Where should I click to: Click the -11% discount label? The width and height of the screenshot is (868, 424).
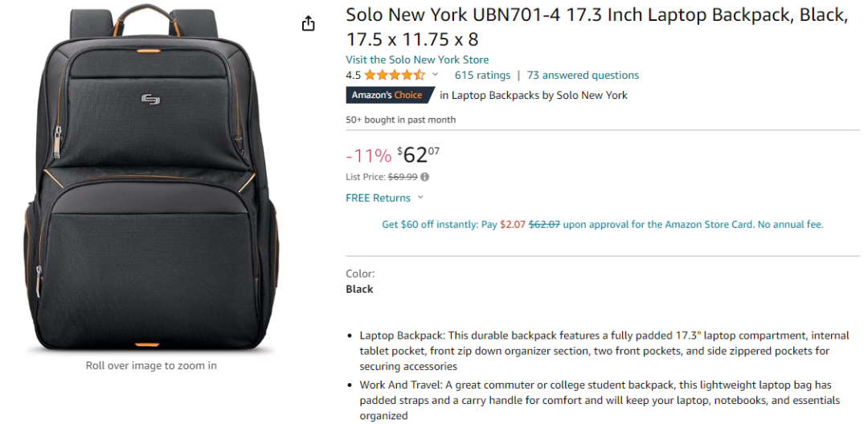(x=368, y=154)
